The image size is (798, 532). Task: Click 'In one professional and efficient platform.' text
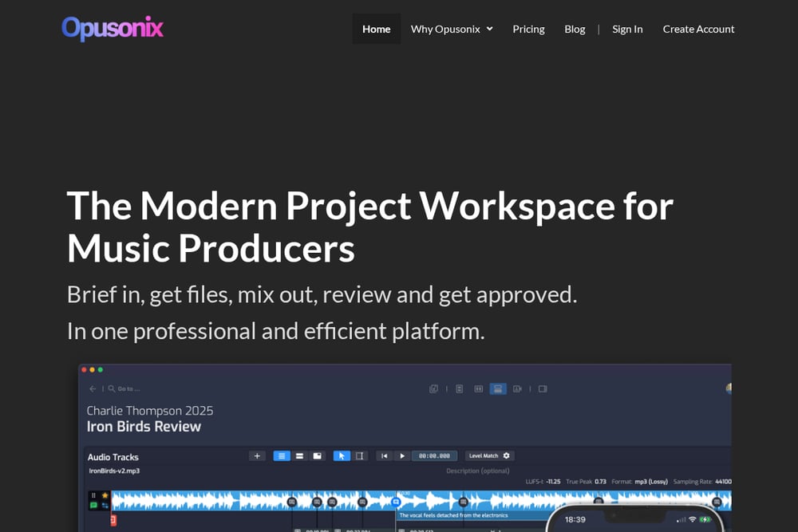click(x=276, y=331)
